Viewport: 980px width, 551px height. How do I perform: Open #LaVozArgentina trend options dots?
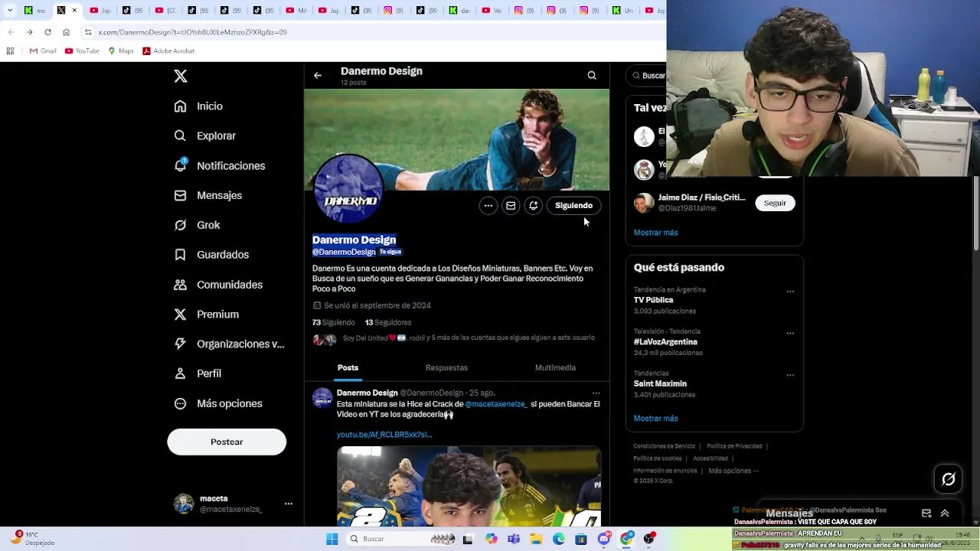pyautogui.click(x=790, y=334)
